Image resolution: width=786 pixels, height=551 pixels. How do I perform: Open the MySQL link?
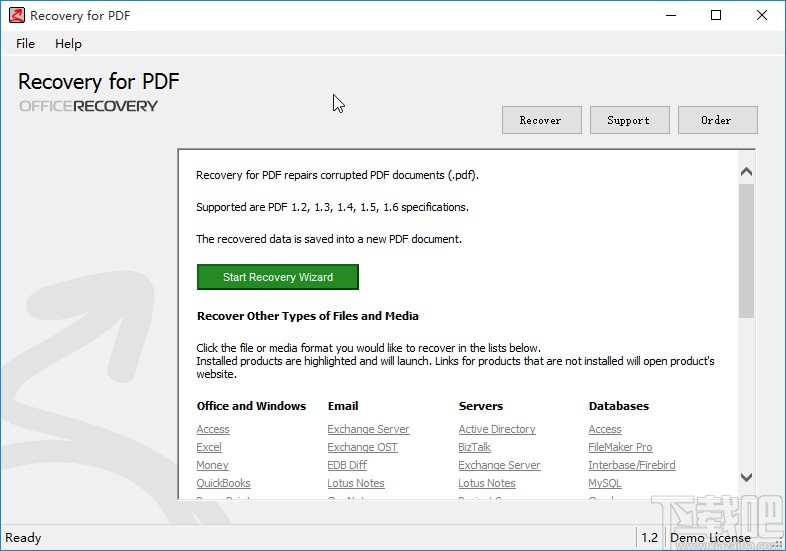[x=605, y=483]
